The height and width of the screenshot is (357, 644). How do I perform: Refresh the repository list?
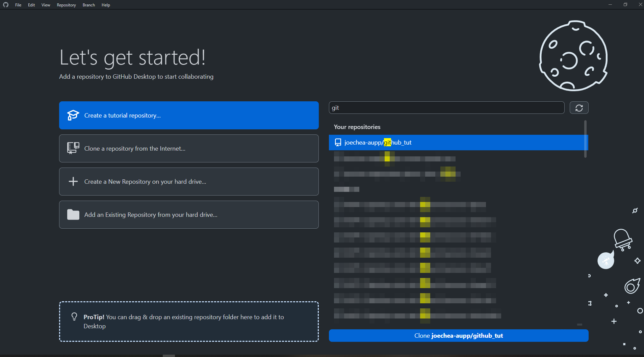click(579, 107)
